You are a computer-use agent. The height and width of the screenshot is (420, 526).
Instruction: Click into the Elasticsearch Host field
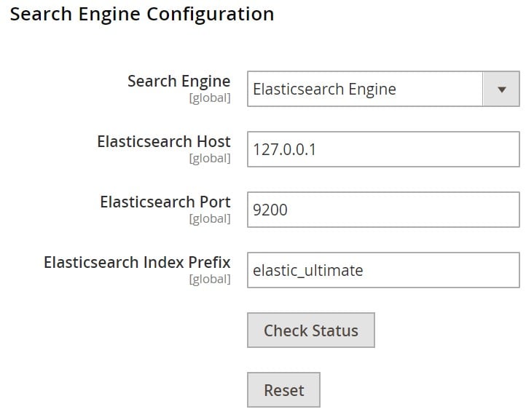383,149
